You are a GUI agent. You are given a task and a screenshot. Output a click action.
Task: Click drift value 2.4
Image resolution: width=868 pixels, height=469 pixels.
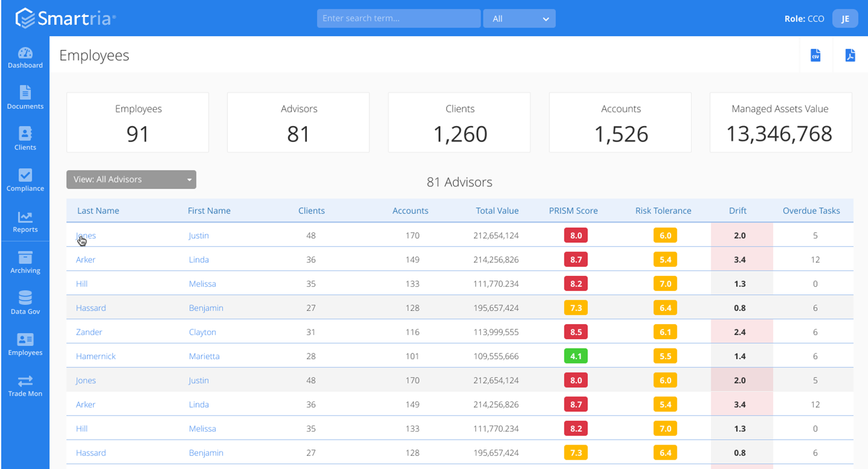740,332
